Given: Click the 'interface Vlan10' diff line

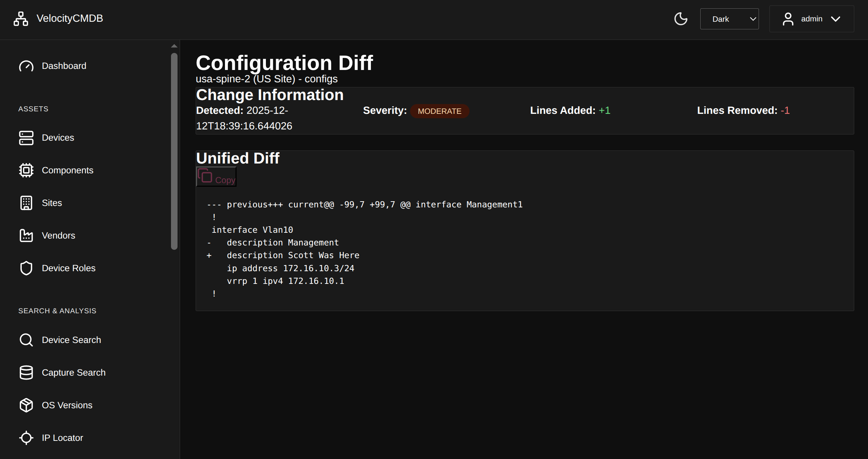Looking at the screenshot, I should click(x=252, y=230).
